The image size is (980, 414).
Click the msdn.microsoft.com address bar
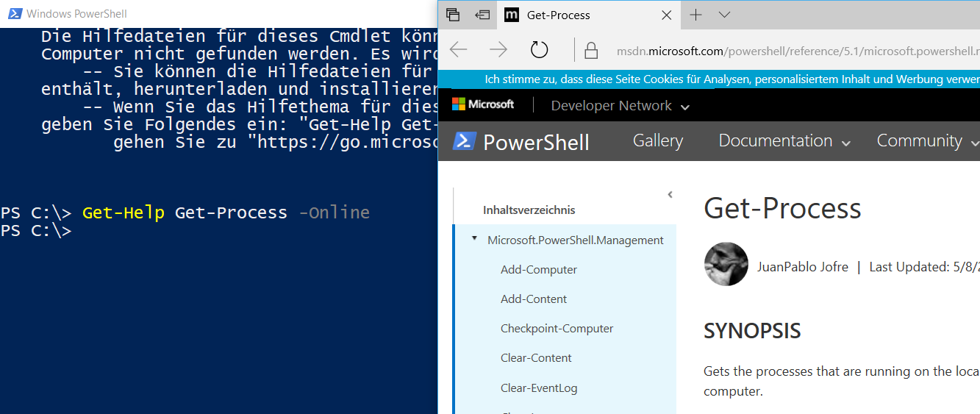click(x=797, y=51)
